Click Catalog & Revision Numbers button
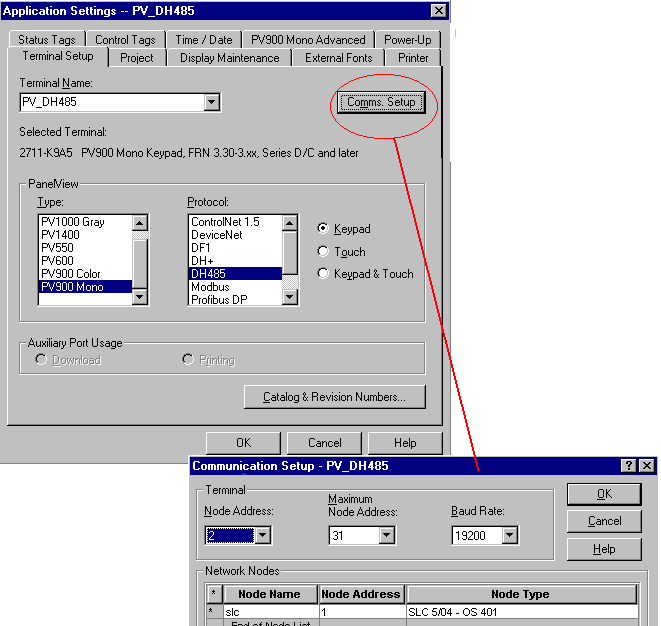Image resolution: width=661 pixels, height=626 pixels. tap(334, 397)
